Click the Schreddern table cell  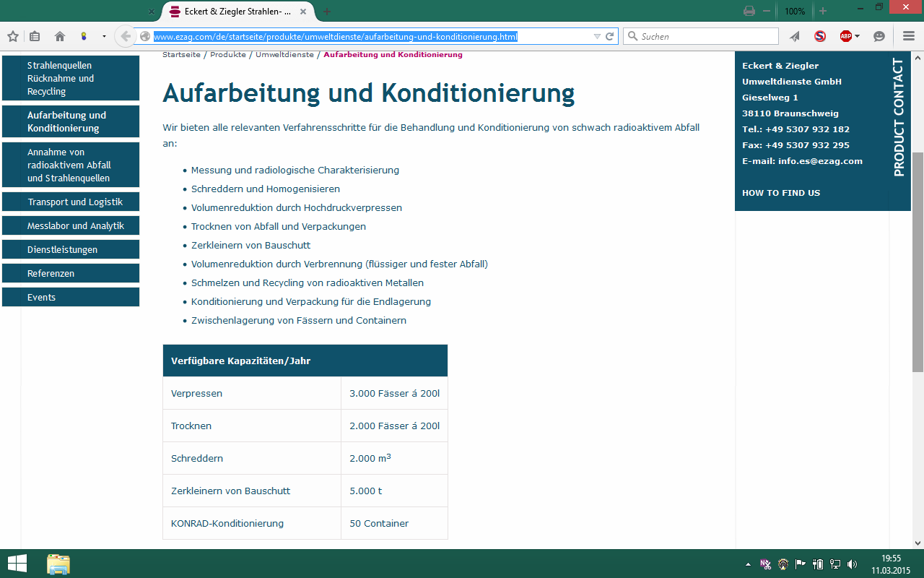coord(252,458)
